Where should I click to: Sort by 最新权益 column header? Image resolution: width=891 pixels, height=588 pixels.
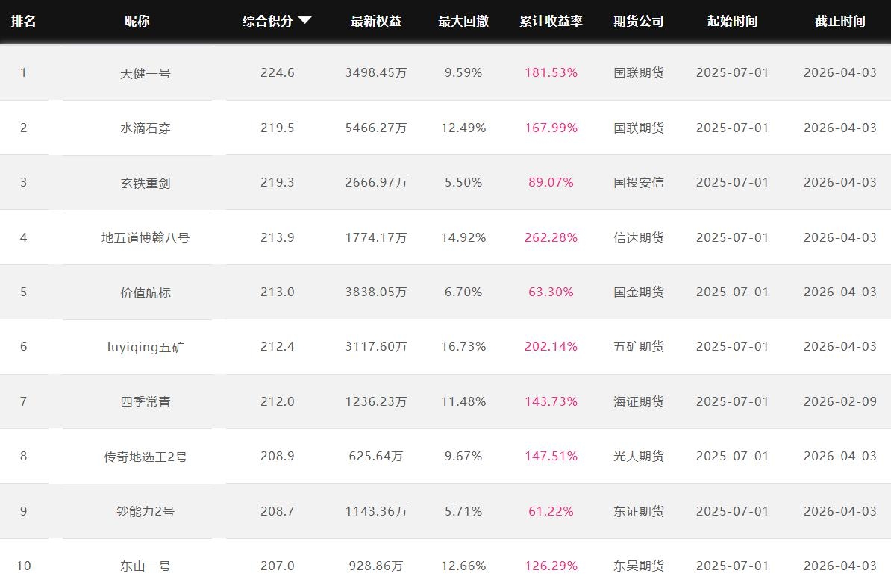(376, 21)
